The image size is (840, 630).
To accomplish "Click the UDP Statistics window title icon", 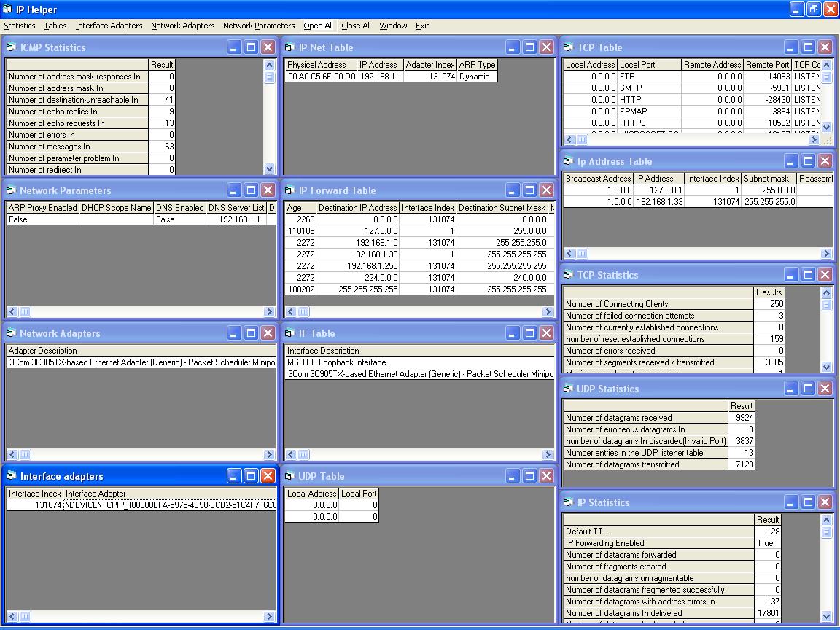I will tap(568, 389).
